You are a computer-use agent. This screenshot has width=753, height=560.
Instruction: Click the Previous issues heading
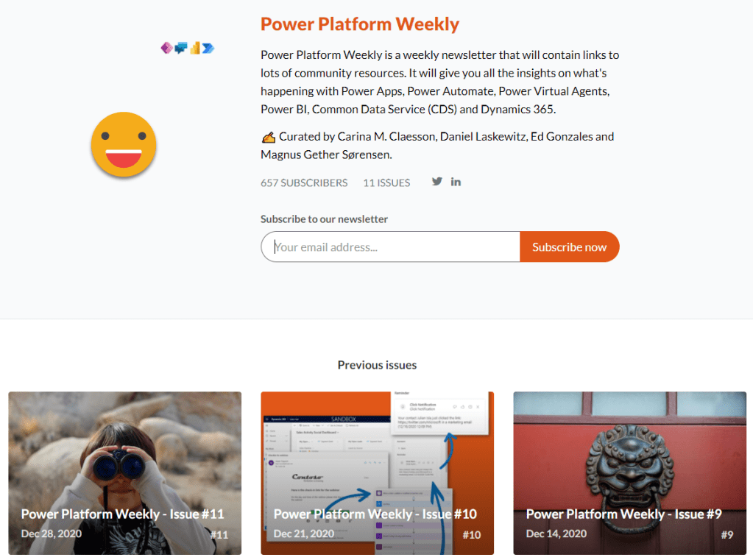pyautogui.click(x=377, y=365)
